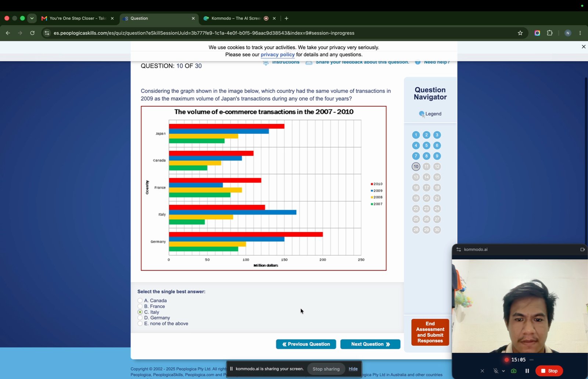Go back to the previous browser page
The image size is (588, 379).
[8, 33]
